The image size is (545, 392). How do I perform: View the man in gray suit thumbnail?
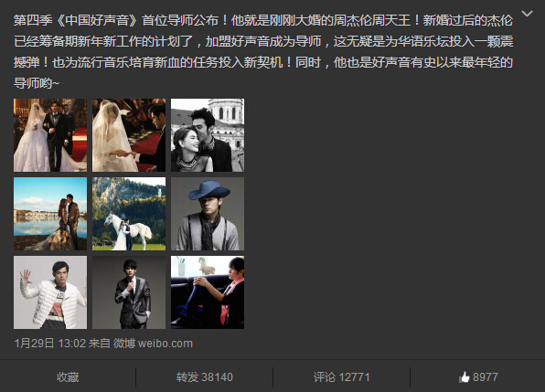129,292
